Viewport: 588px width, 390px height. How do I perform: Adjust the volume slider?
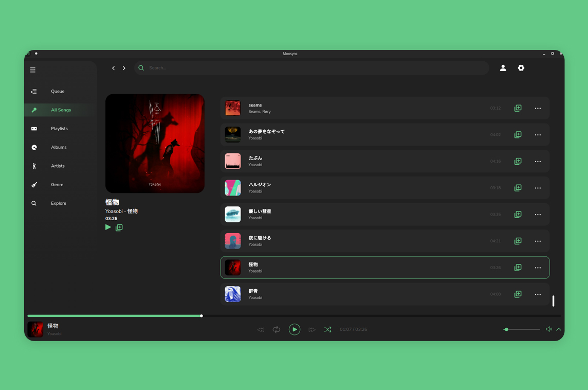(x=522, y=330)
